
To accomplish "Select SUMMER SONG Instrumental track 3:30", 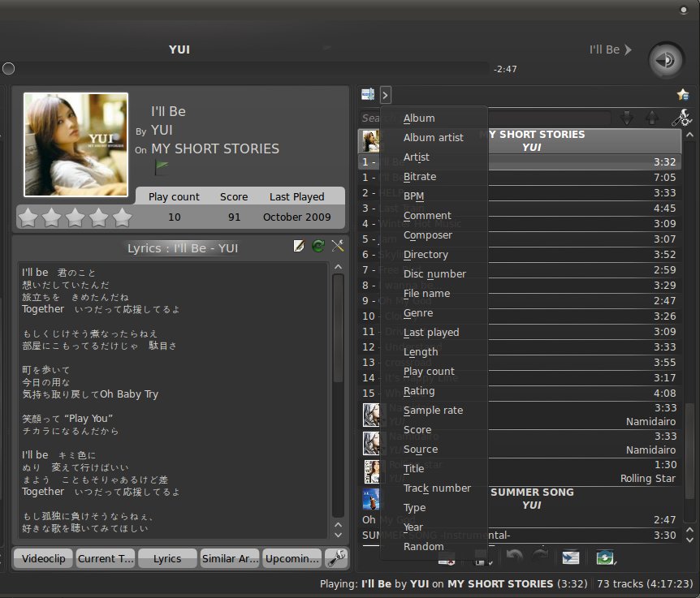I will 520,536.
